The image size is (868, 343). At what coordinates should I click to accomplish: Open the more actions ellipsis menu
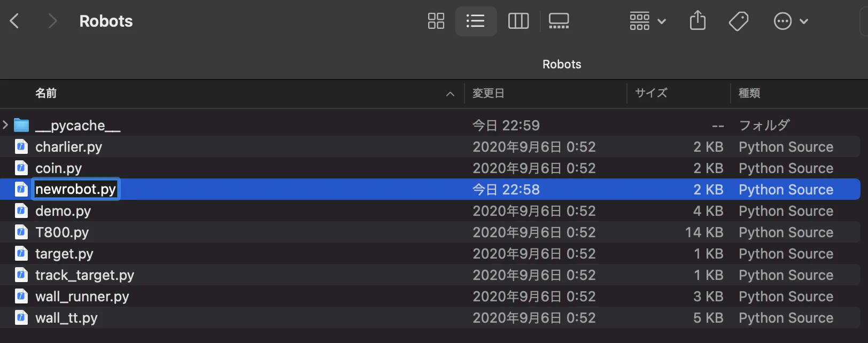point(790,21)
